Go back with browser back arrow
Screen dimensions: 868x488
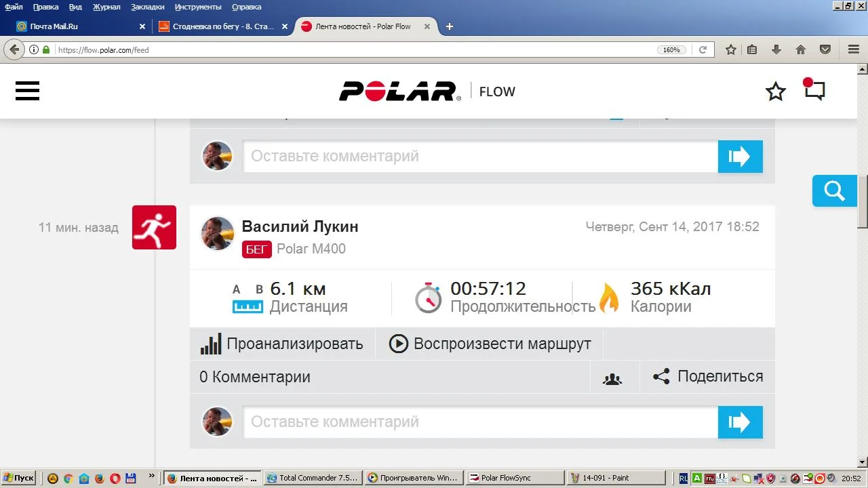(14, 49)
